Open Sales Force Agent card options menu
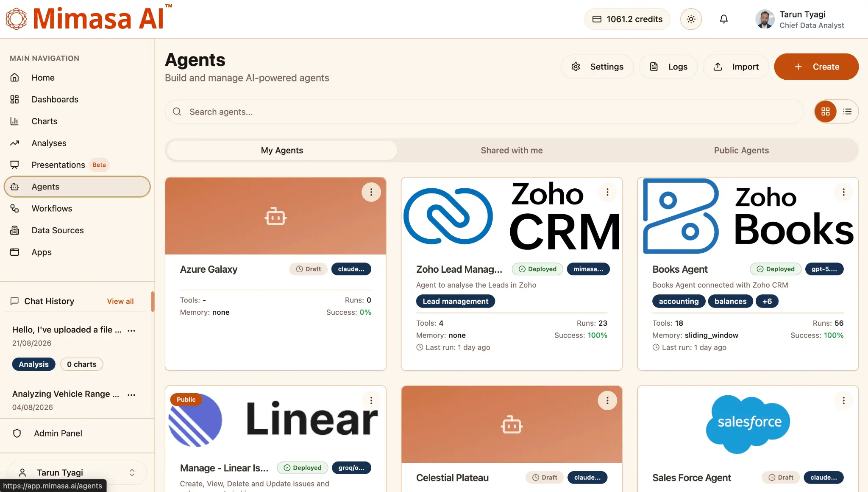This screenshot has width=868, height=492. click(843, 400)
